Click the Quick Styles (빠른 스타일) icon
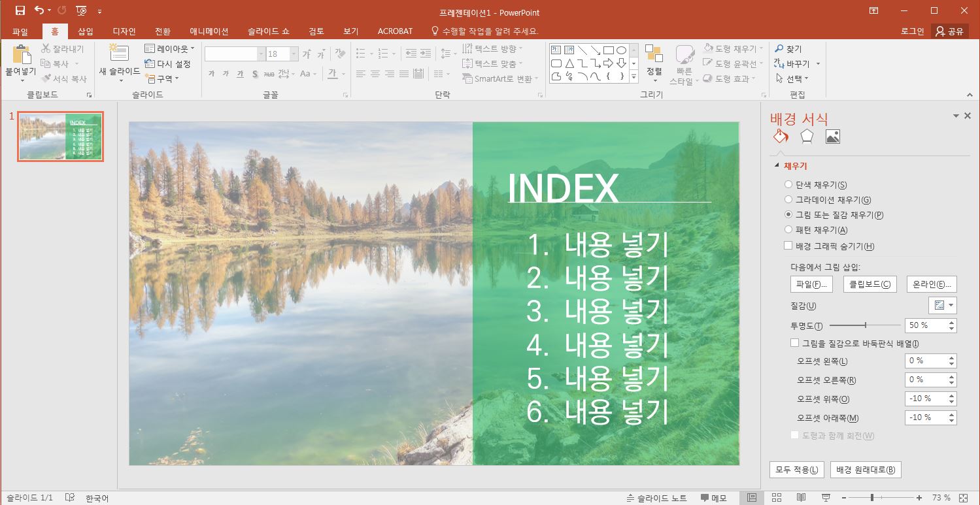Viewport: 980px width, 505px height. coord(684,55)
